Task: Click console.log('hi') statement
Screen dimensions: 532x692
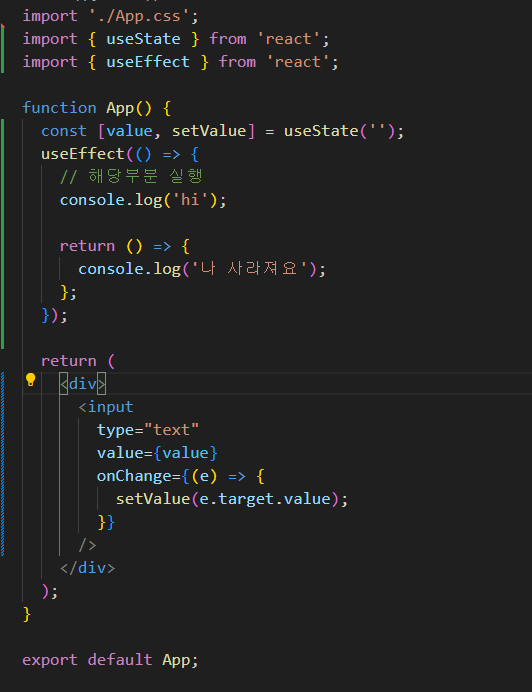Action: (143, 200)
